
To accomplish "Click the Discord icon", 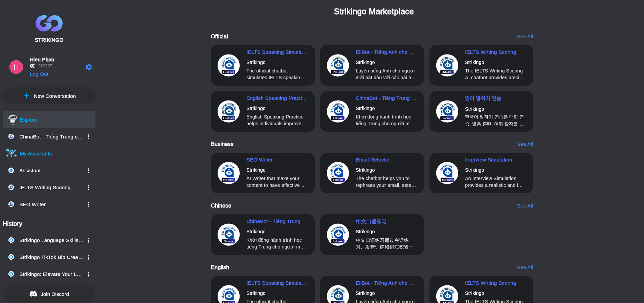I will (33, 294).
